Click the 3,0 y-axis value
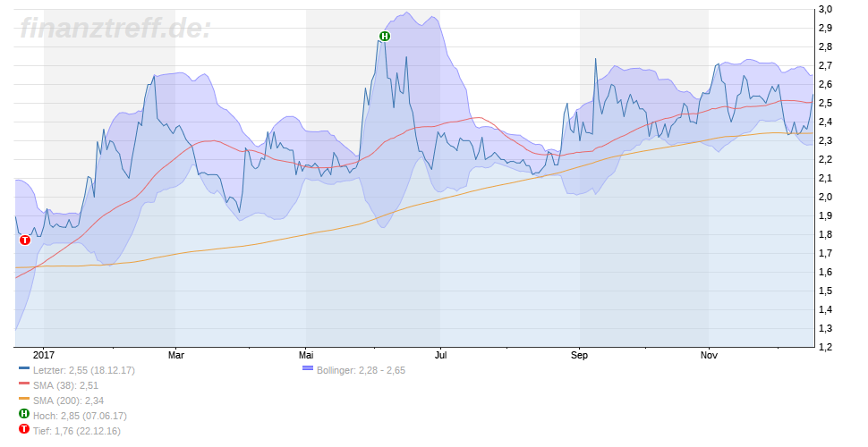Screen dimensions: 868x447 (x=826, y=9)
